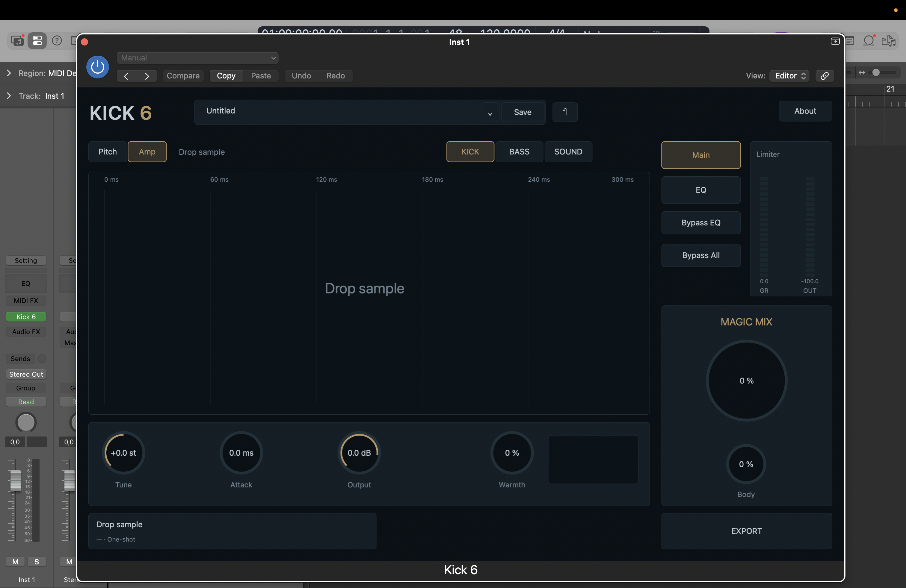Image resolution: width=906 pixels, height=588 pixels.
Task: Open the loop browser icon at top right
Action: [869, 40]
